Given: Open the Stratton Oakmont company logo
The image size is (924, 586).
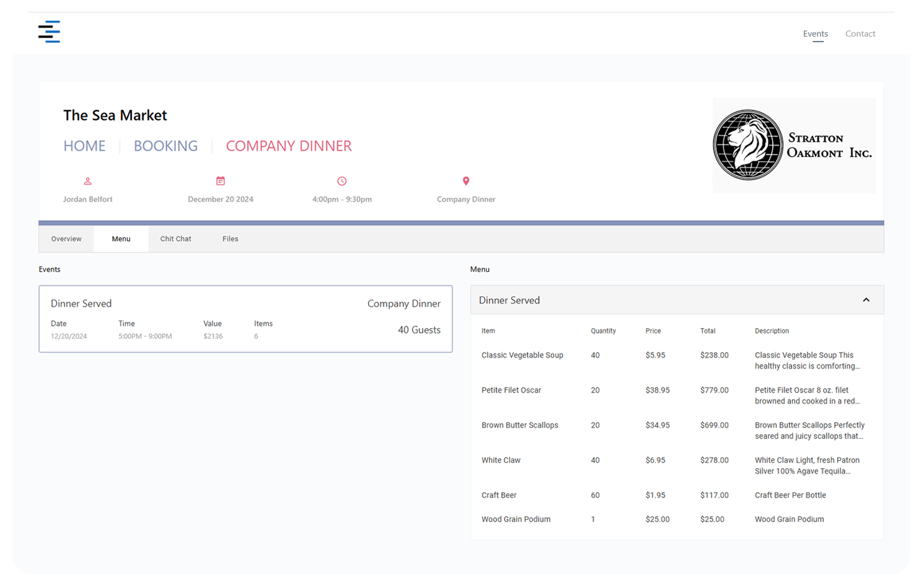Looking at the screenshot, I should tap(794, 145).
